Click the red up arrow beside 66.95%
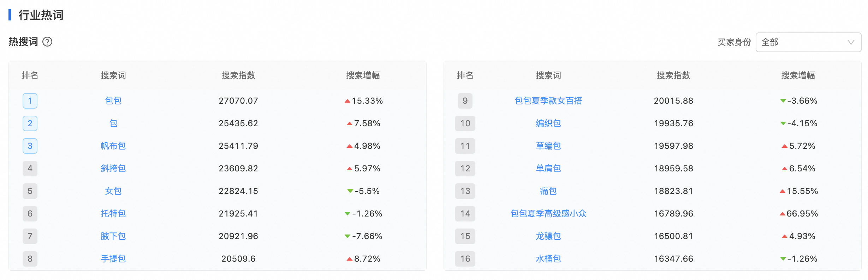The image size is (868, 280). [783, 214]
